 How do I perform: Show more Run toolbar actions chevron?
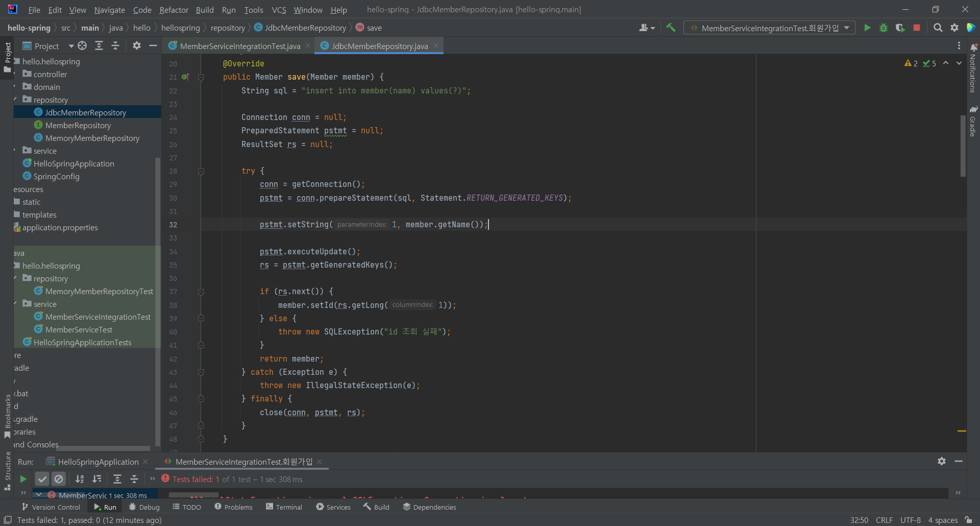pyautogui.click(x=152, y=479)
